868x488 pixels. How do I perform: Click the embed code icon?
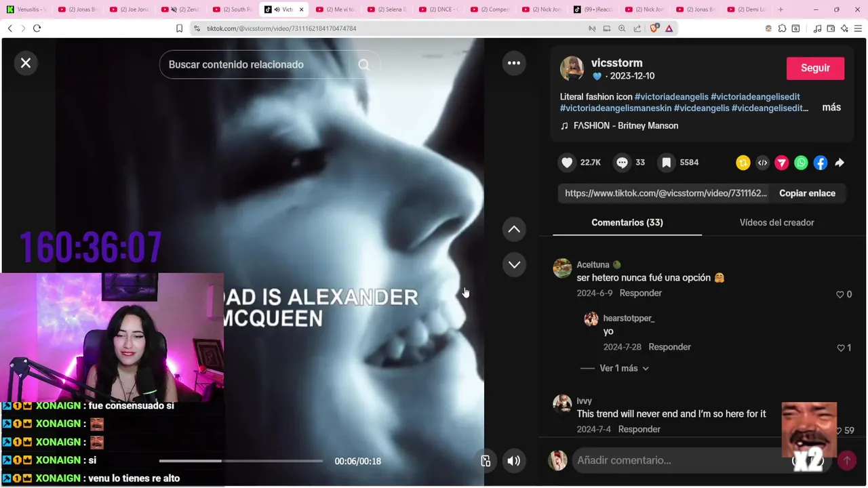(x=762, y=163)
